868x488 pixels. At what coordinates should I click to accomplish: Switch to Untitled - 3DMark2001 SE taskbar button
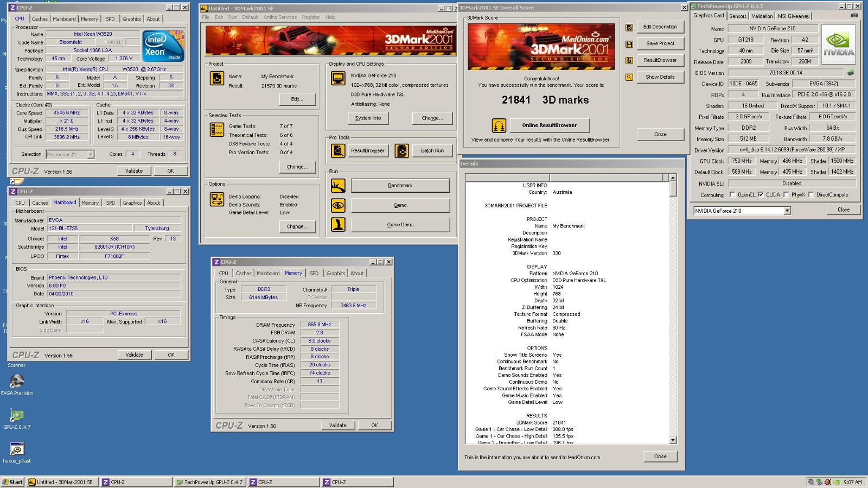point(63,482)
